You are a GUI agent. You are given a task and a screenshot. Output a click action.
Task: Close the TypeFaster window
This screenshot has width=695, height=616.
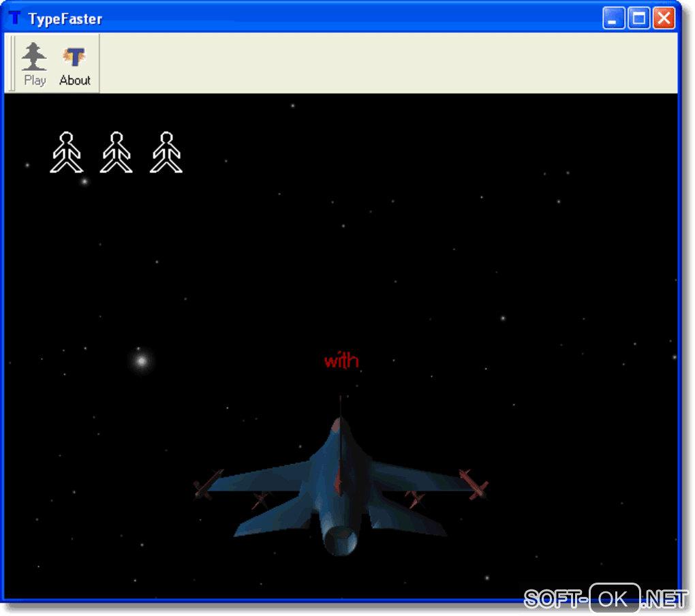(664, 18)
